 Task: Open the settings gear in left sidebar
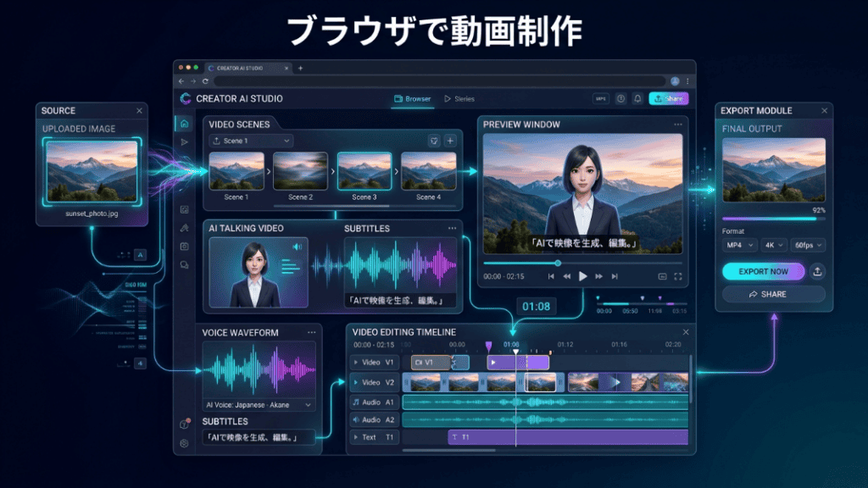pos(184,443)
